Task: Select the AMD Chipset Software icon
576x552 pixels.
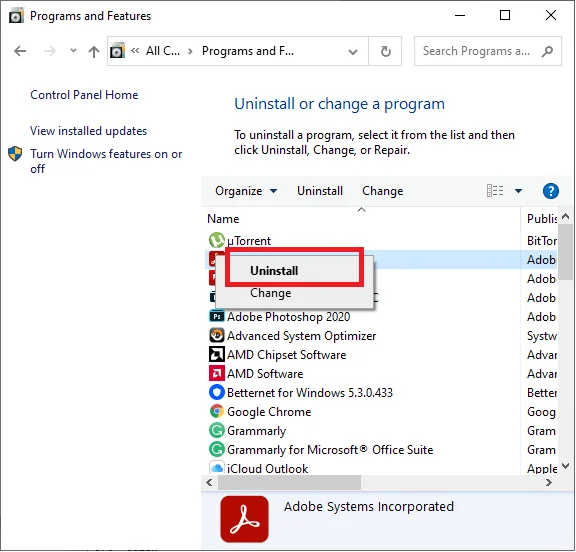Action: pos(216,354)
